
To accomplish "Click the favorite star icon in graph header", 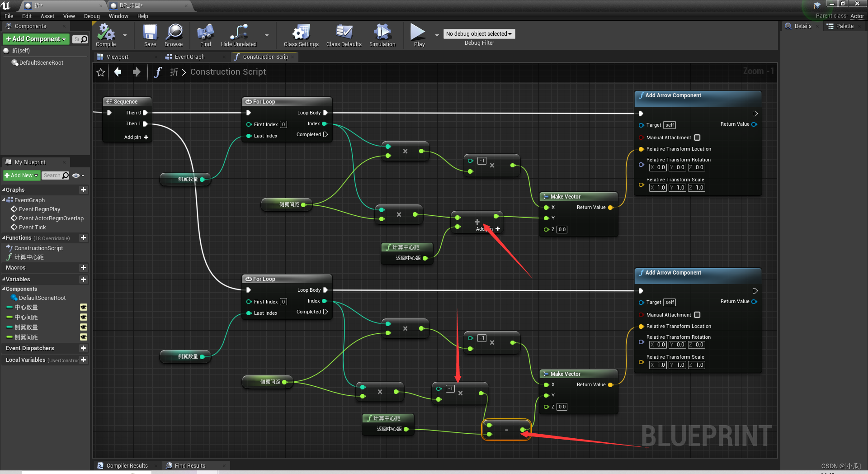I will coord(101,72).
